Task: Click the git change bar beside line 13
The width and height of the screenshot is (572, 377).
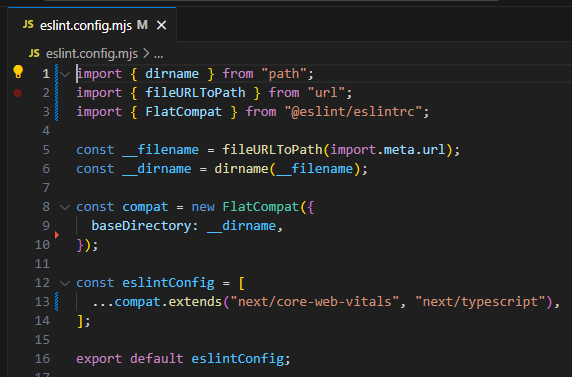Action: pos(57,302)
